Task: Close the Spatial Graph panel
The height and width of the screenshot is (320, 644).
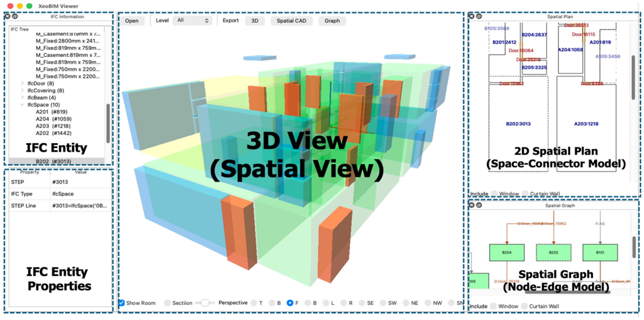Action: pyautogui.click(x=472, y=205)
